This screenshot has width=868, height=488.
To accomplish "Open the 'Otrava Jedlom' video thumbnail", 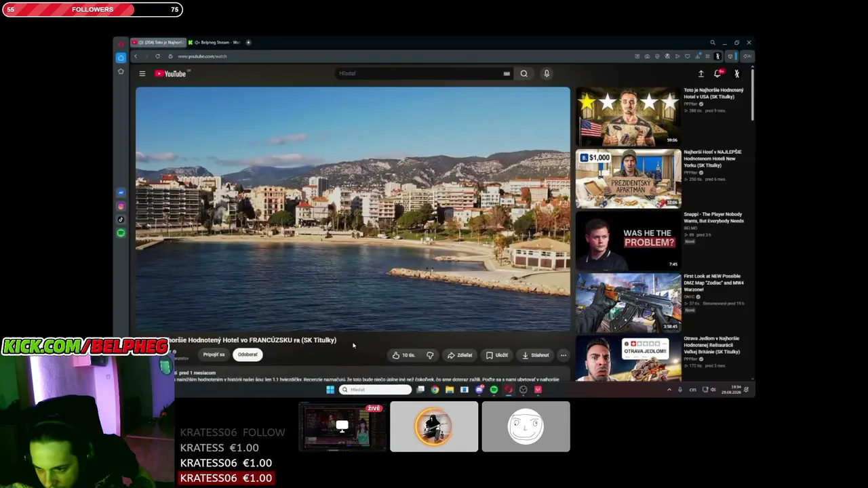I will (628, 358).
